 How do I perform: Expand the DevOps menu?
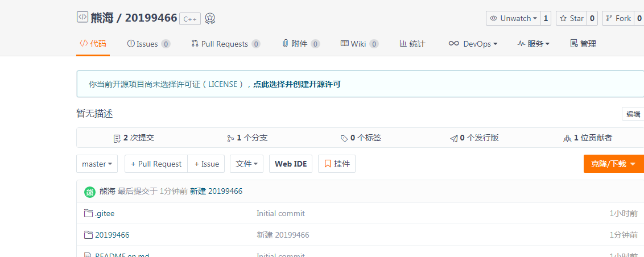coord(473,44)
